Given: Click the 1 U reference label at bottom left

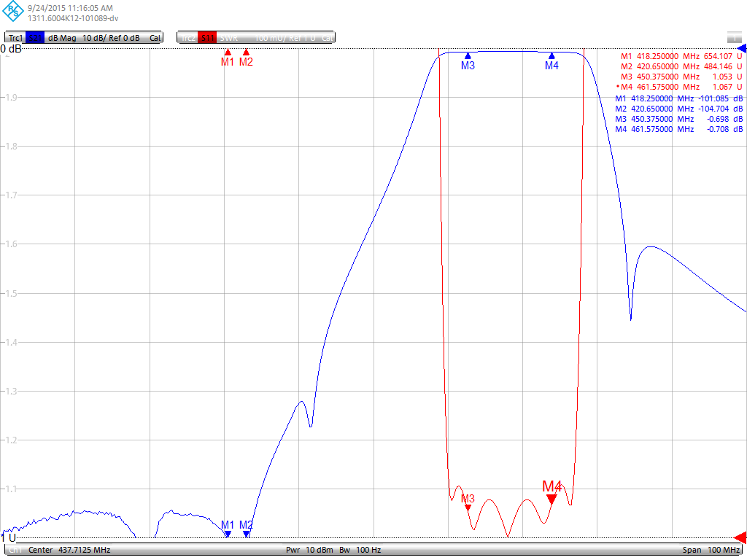Looking at the screenshot, I should click(x=9, y=537).
